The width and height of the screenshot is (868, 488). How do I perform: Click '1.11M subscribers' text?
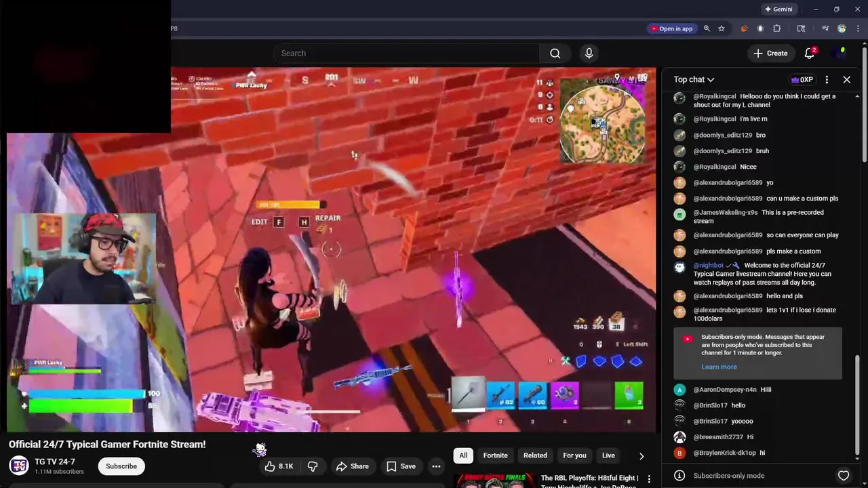pos(59,472)
